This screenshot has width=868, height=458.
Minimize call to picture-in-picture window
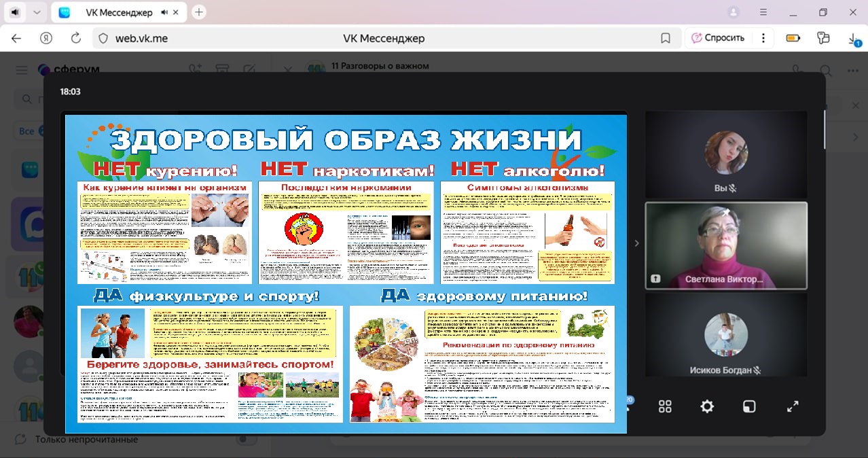pos(748,406)
